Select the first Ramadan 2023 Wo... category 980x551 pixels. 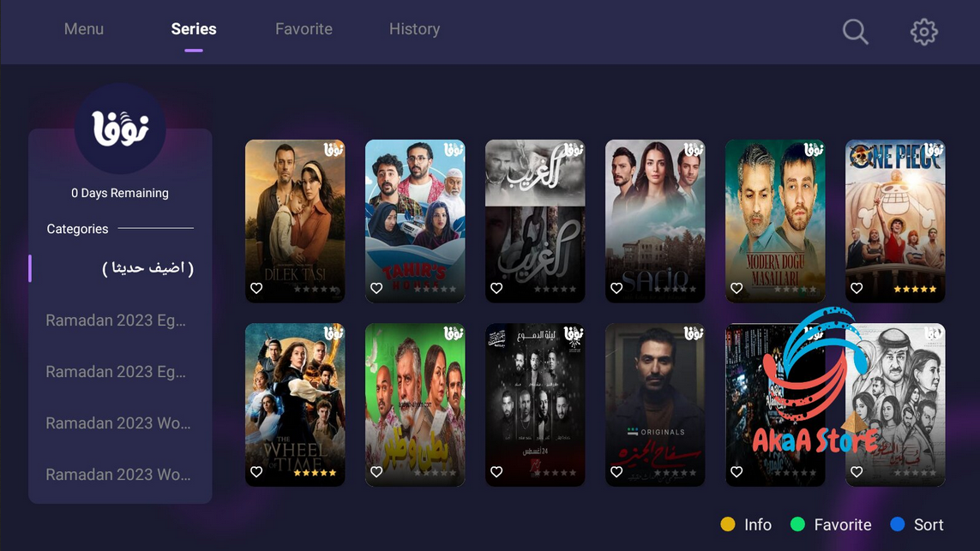pyautogui.click(x=118, y=423)
